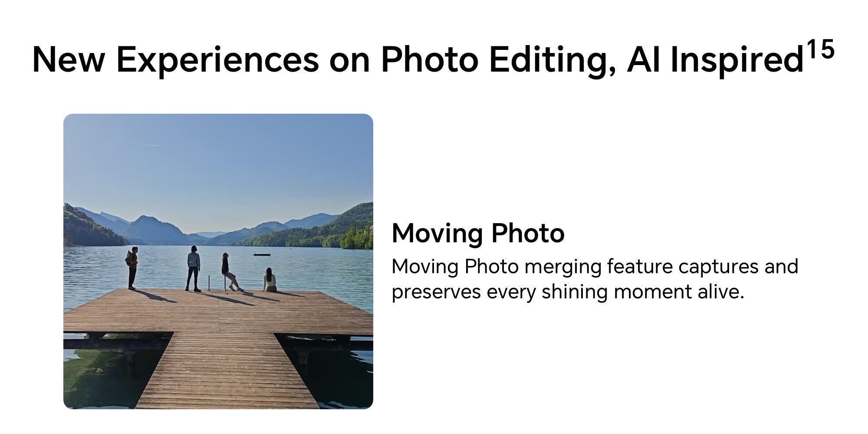The height and width of the screenshot is (434, 868).
Task: Click the small boat floating on lake
Action: (x=262, y=254)
